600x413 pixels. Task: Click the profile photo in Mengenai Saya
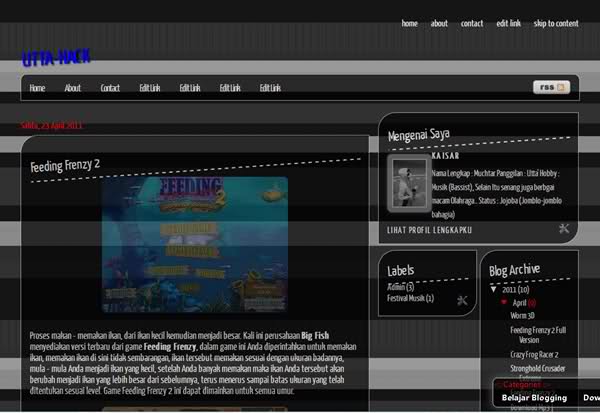pos(409,183)
